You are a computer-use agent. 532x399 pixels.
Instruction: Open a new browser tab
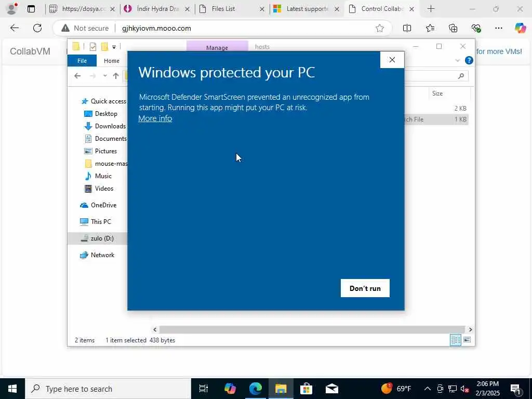pyautogui.click(x=431, y=9)
